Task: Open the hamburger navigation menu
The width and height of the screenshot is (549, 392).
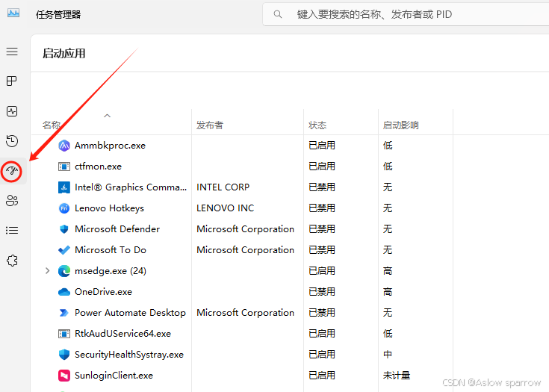Action: [x=12, y=52]
